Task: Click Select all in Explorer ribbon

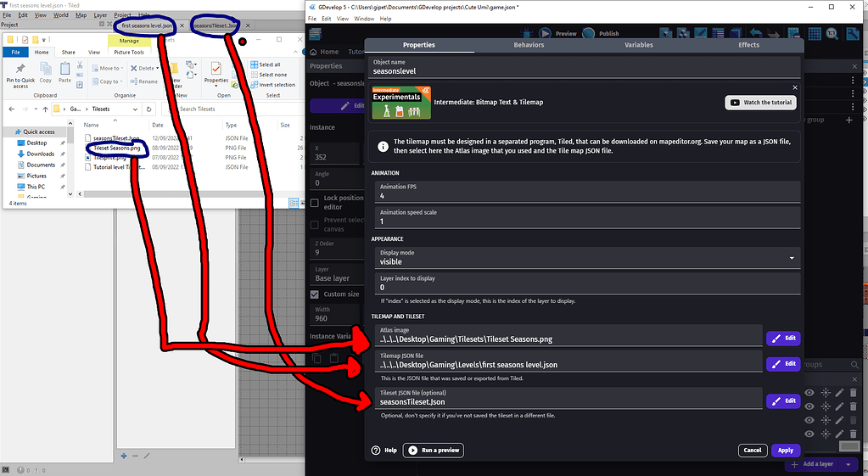Action: (x=266, y=64)
